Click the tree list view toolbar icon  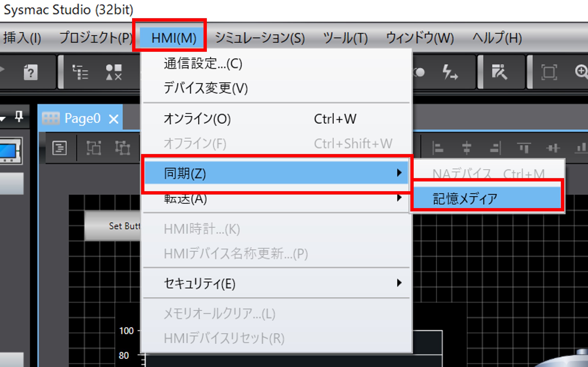click(x=80, y=73)
